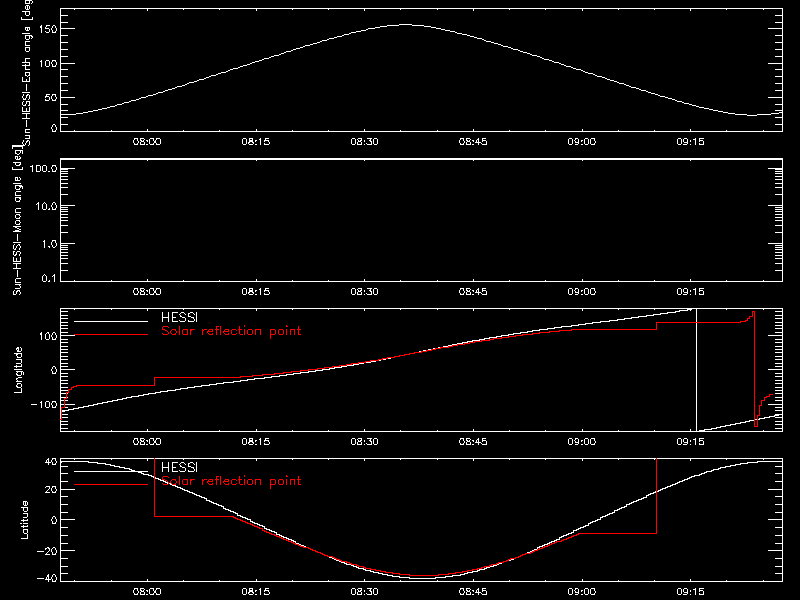
Task: Click tick '40' on the Latitude axis
Action: point(51,462)
